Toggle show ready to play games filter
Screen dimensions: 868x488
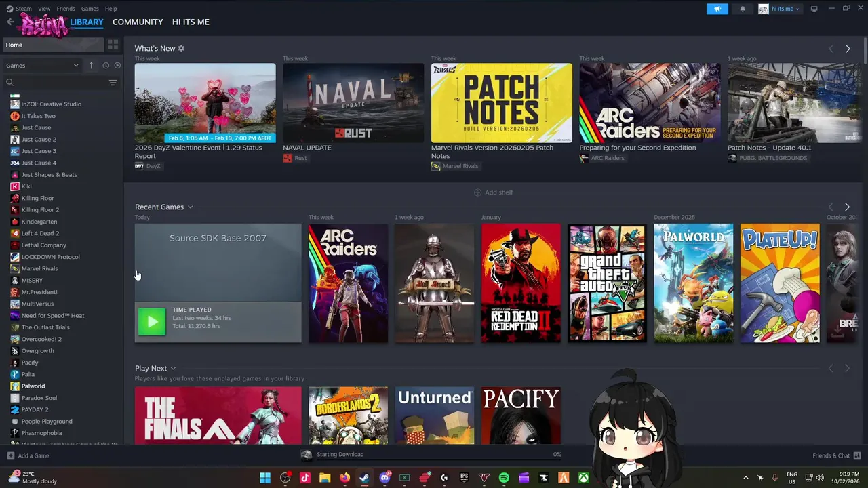coord(117,66)
